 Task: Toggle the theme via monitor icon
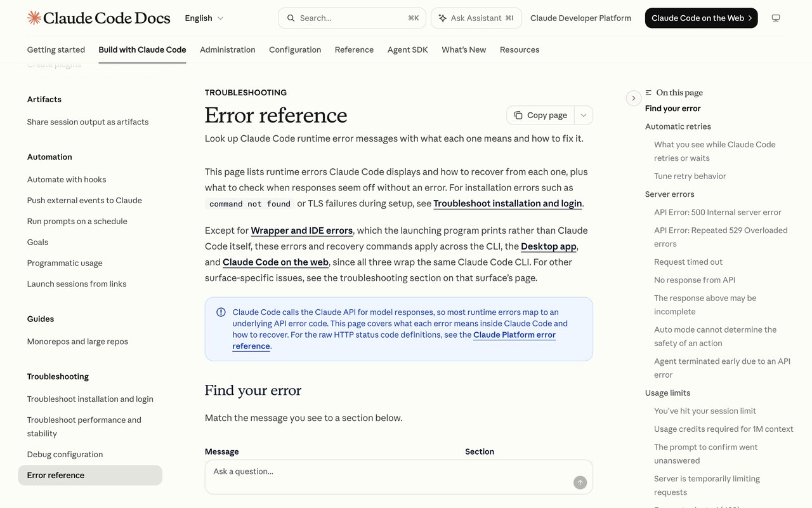point(776,18)
